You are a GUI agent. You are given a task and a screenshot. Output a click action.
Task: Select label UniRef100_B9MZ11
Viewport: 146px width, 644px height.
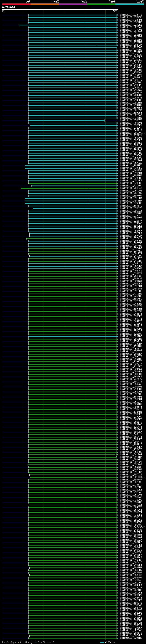[x=131, y=271]
